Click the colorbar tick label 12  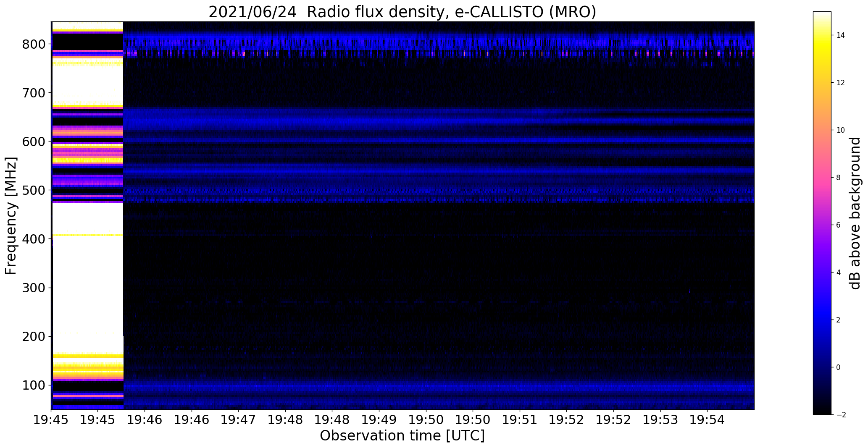pyautogui.click(x=841, y=83)
